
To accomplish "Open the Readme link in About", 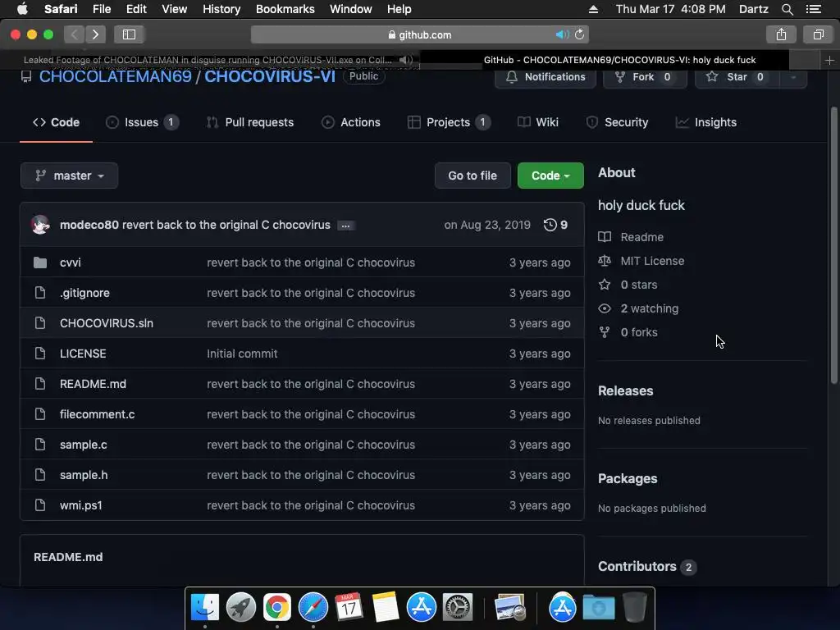I will (641, 237).
